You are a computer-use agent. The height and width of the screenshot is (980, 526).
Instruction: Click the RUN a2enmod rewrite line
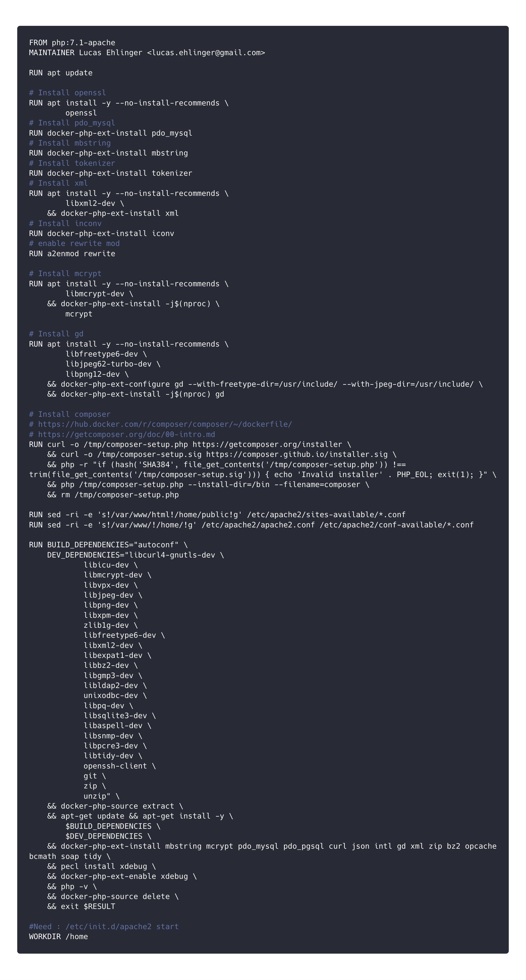coord(72,254)
